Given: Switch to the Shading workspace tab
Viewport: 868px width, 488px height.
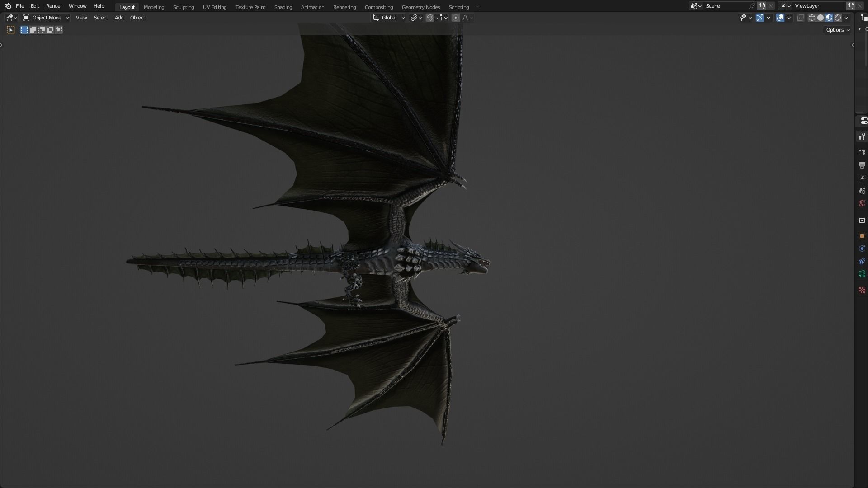Looking at the screenshot, I should pyautogui.click(x=283, y=7).
